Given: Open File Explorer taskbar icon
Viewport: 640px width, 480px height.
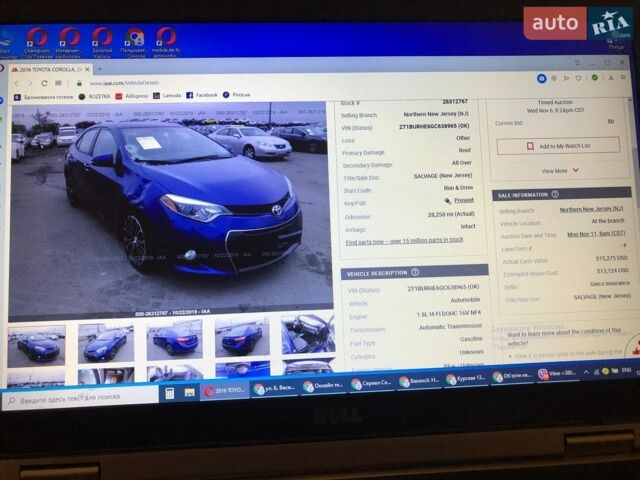Looking at the screenshot, I should 189,392.
